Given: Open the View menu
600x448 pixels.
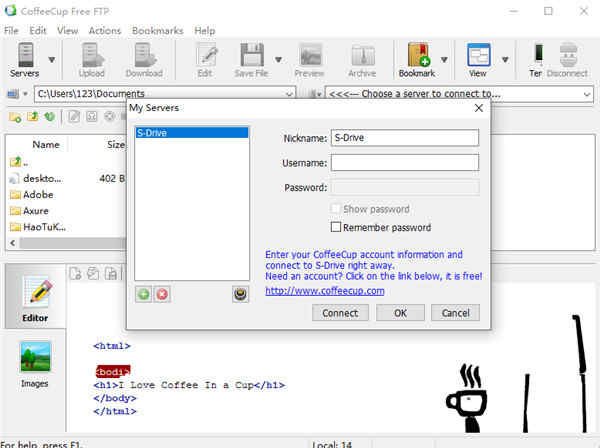Looking at the screenshot, I should (x=68, y=31).
